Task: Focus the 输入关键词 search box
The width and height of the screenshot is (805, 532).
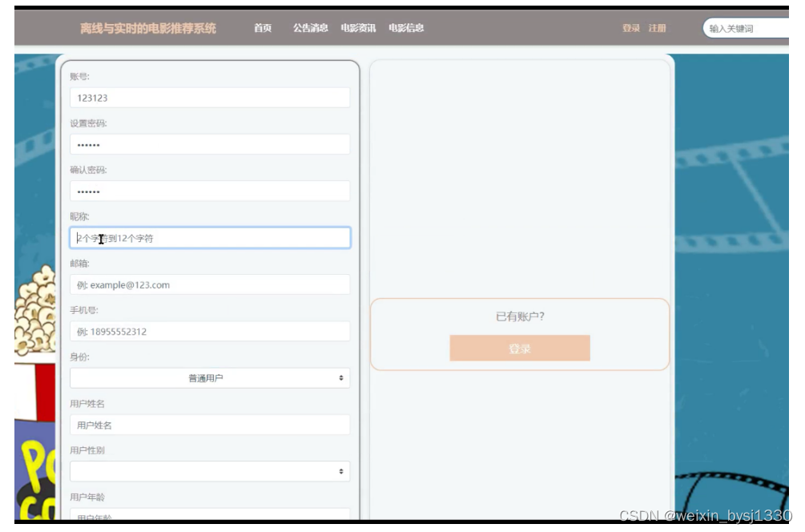Action: point(746,28)
